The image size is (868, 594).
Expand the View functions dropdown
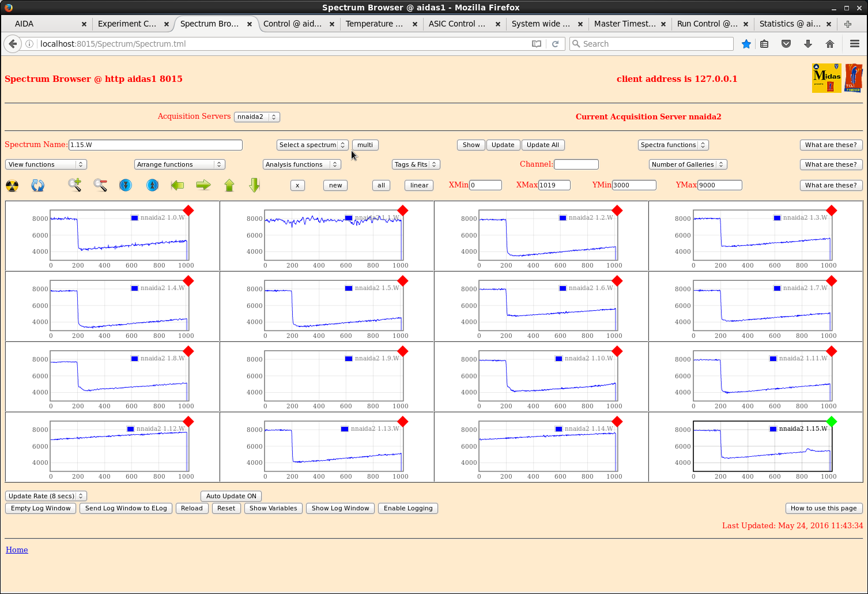coord(46,164)
